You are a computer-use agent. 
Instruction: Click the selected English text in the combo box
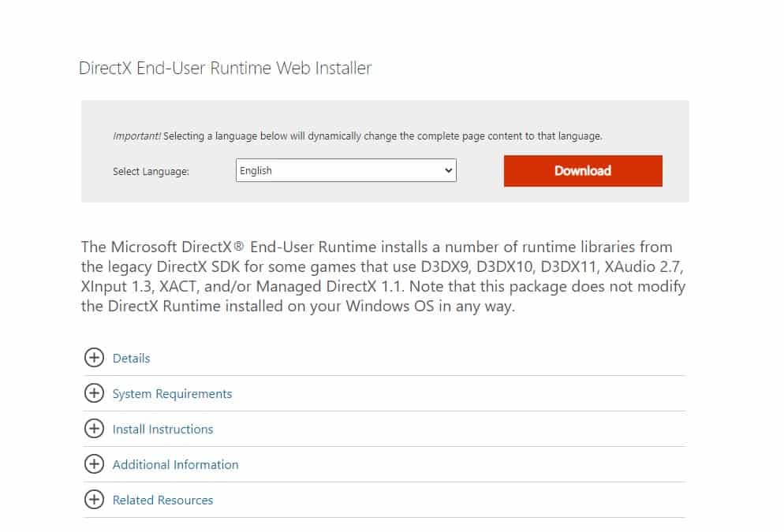coord(256,170)
